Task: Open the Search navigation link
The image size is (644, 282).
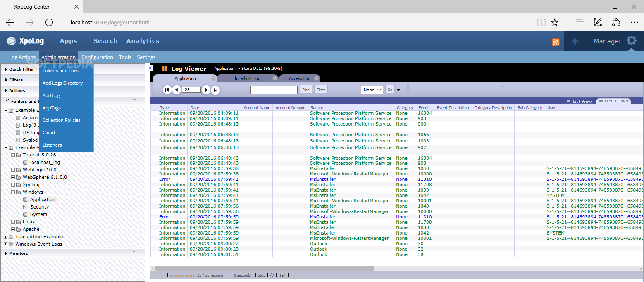Action: tap(105, 41)
